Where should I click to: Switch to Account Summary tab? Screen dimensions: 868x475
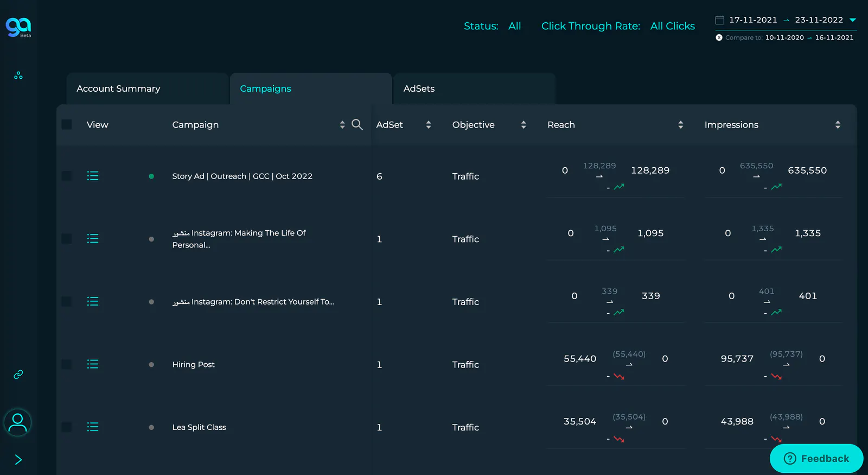point(148,88)
